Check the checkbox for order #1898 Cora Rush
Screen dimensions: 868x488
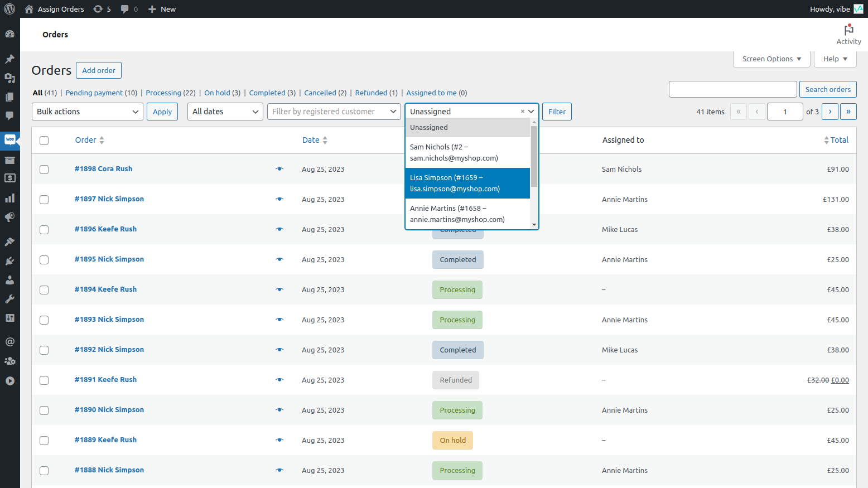click(x=44, y=170)
